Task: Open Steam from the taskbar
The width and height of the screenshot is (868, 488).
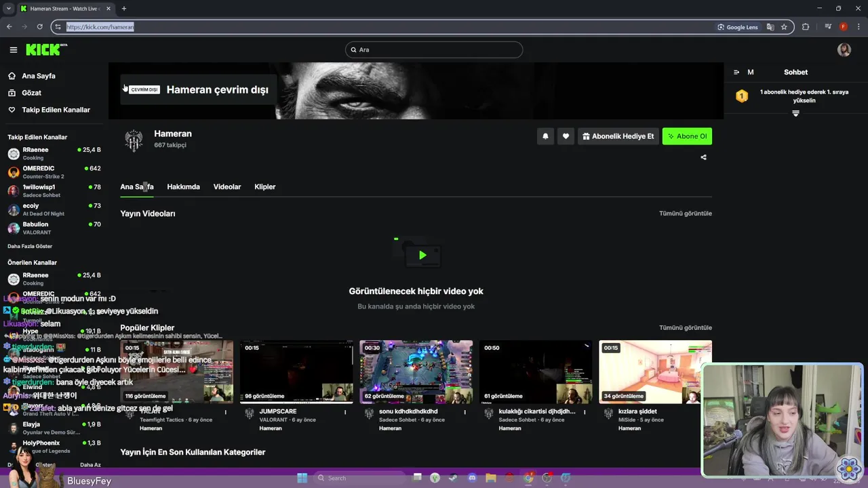Action: coord(454,478)
